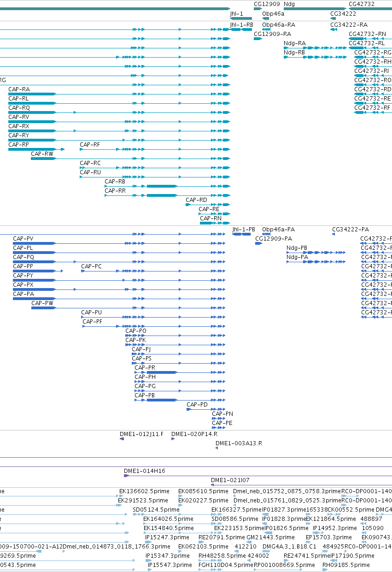Click the CAP-PL protein feature
Image resolution: width=392 pixels, height=572 pixels.
click(x=119, y=253)
